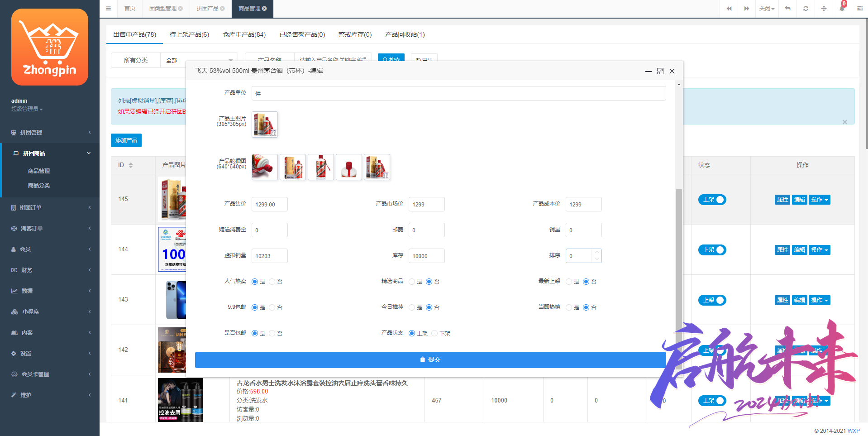Minimize the edit dialog window

click(648, 71)
